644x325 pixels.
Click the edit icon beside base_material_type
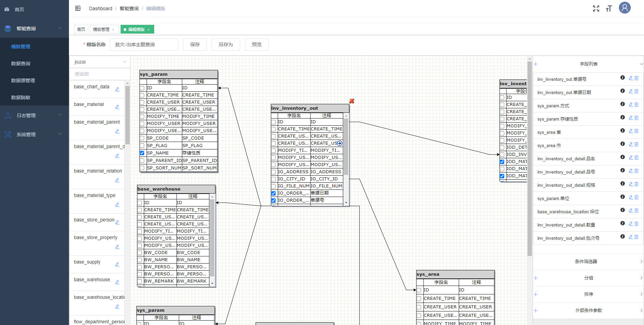point(117,205)
